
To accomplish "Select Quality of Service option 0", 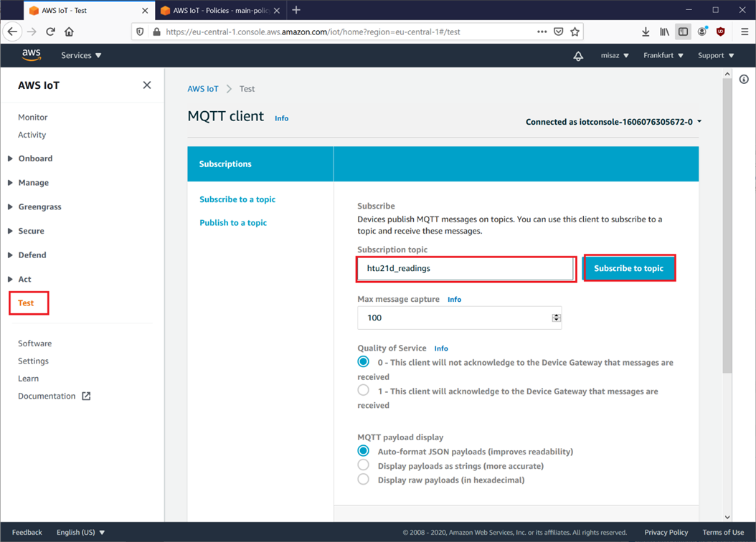I will pyautogui.click(x=364, y=362).
